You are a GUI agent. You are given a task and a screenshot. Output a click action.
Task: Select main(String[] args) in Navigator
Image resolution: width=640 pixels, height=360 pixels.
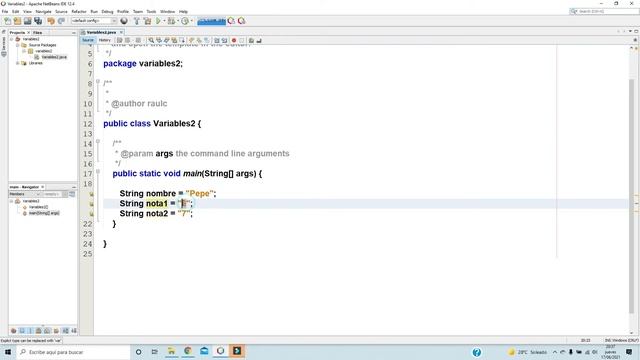coord(44,213)
